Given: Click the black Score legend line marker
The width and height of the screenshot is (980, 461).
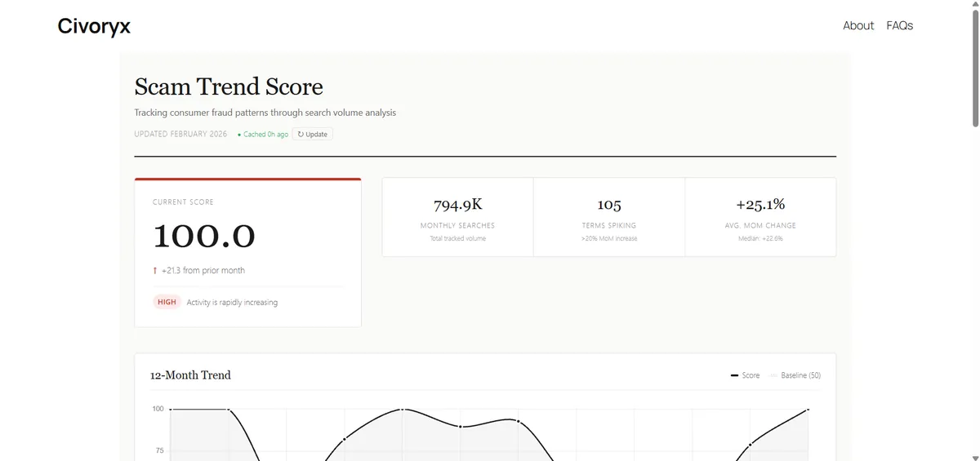Looking at the screenshot, I should (x=734, y=375).
